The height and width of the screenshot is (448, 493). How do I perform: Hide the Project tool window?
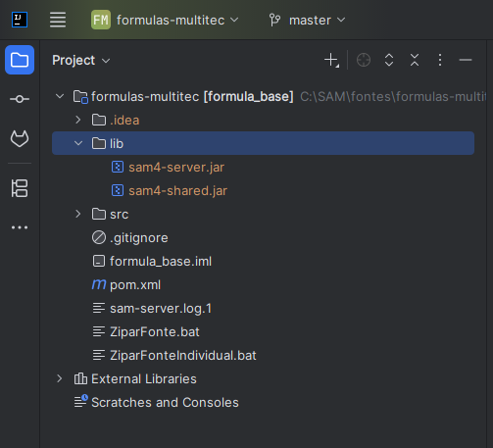[466, 60]
